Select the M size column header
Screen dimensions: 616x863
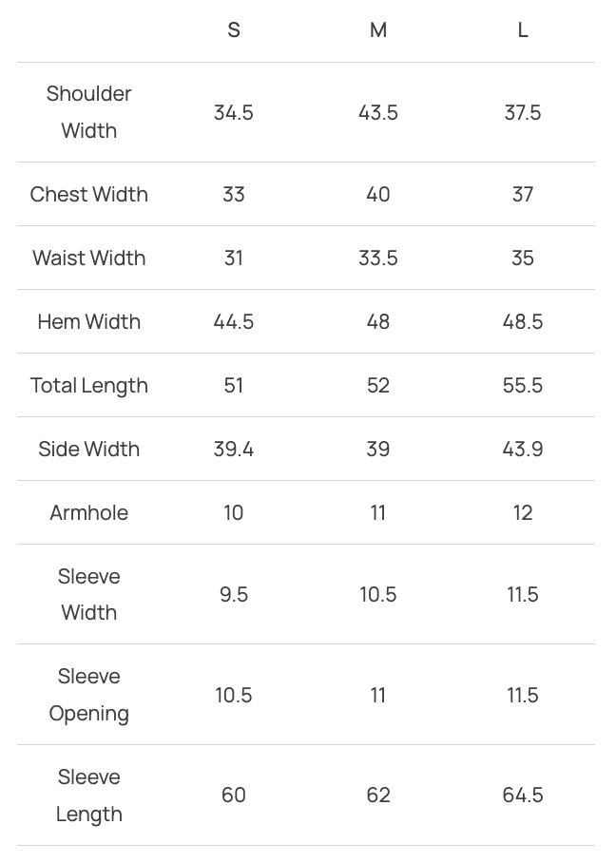coord(378,30)
